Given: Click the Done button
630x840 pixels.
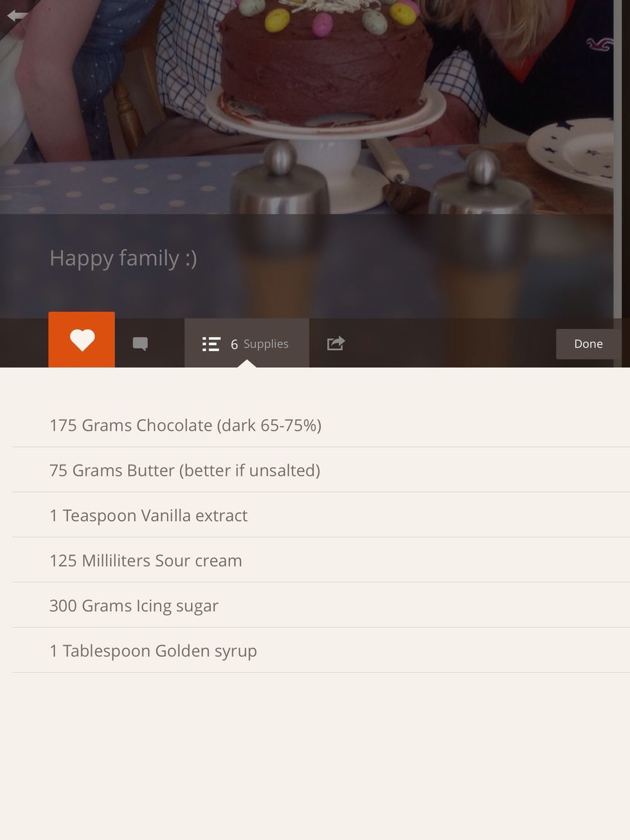Looking at the screenshot, I should 588,344.
